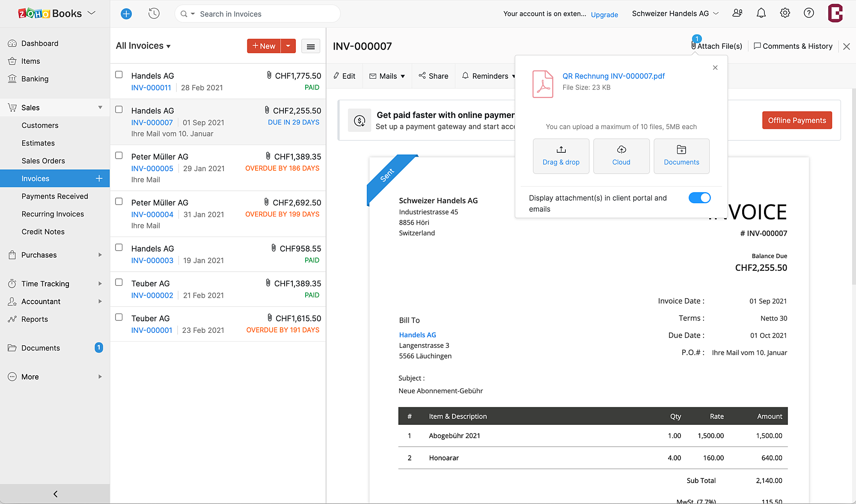856x504 pixels.
Task: Expand the All Invoices filter dropdown
Action: pos(143,46)
